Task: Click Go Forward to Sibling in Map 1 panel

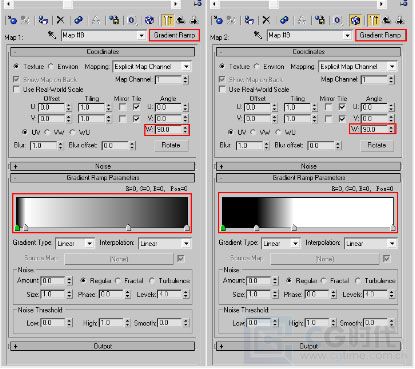Action: (194, 21)
